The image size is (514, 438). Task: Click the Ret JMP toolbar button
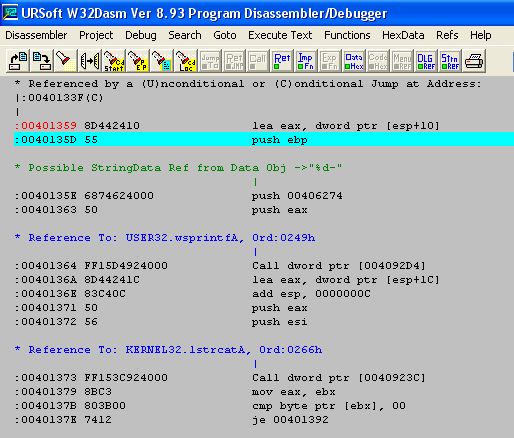[234, 61]
